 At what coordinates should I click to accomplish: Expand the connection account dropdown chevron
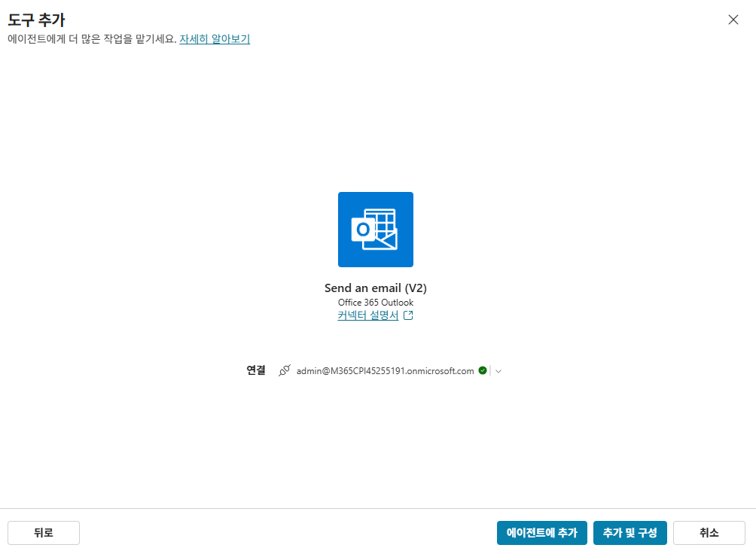coord(498,370)
